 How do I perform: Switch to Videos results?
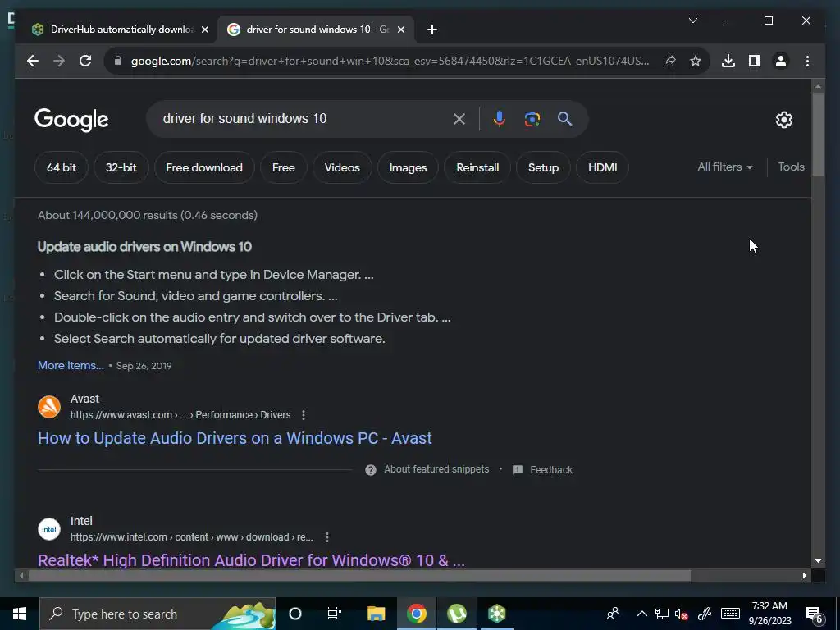342,167
